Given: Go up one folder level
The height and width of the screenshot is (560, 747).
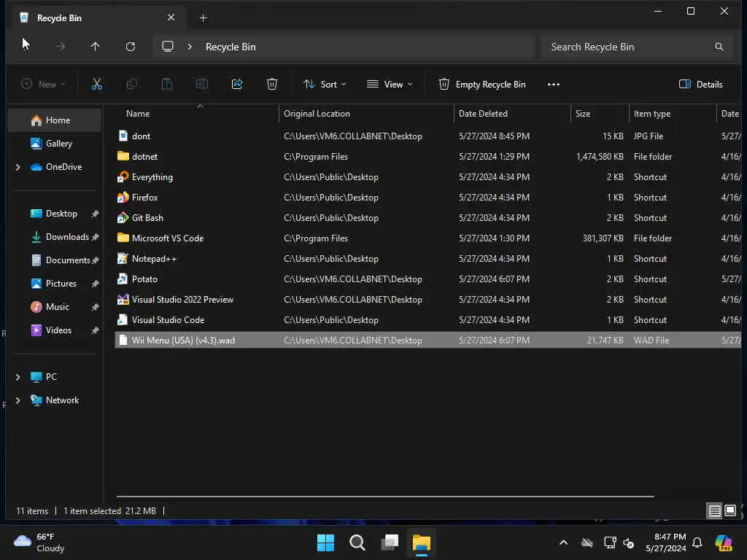Looking at the screenshot, I should 96,47.
